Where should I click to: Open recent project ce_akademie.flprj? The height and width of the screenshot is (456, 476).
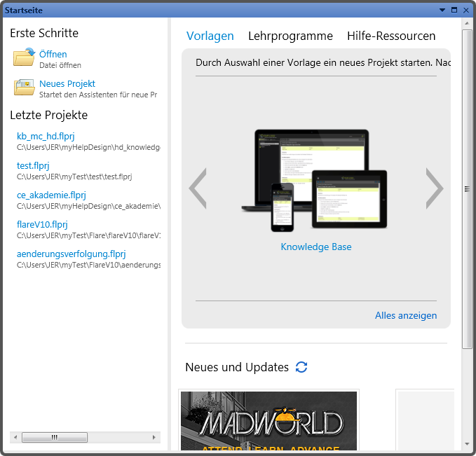coord(51,195)
